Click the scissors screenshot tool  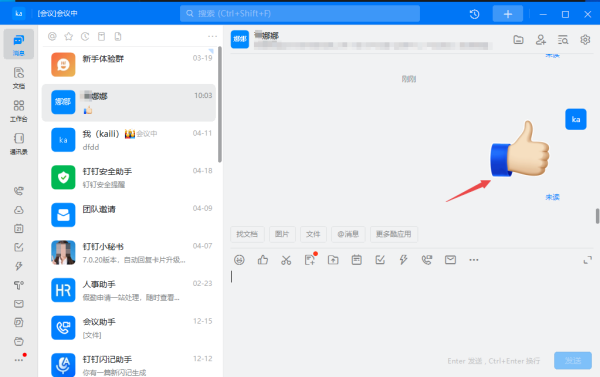(x=286, y=260)
